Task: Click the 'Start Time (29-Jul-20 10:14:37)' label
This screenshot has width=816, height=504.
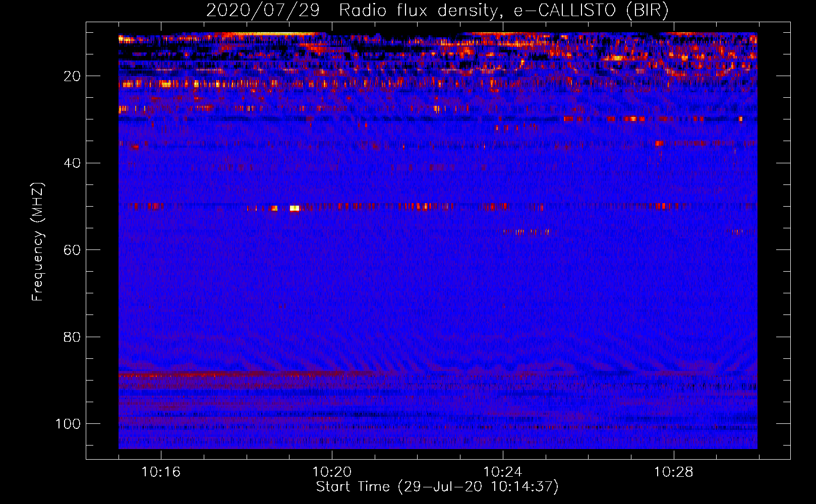Action: coord(437,487)
